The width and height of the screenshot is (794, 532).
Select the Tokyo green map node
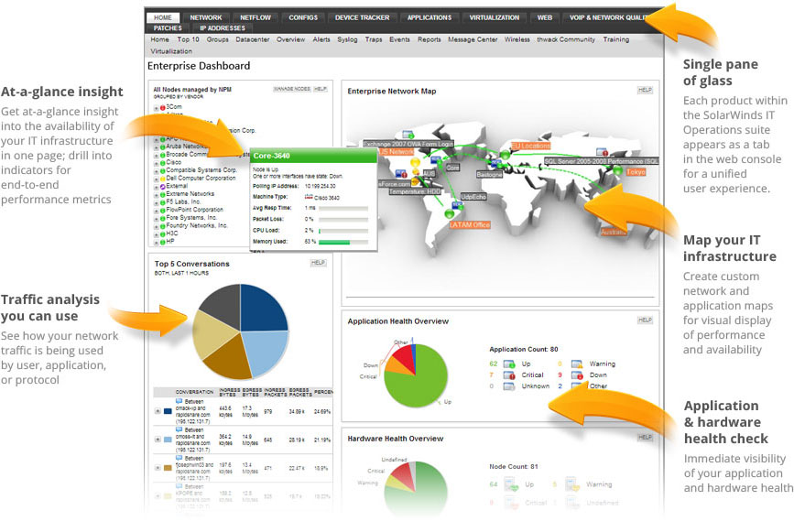617,170
